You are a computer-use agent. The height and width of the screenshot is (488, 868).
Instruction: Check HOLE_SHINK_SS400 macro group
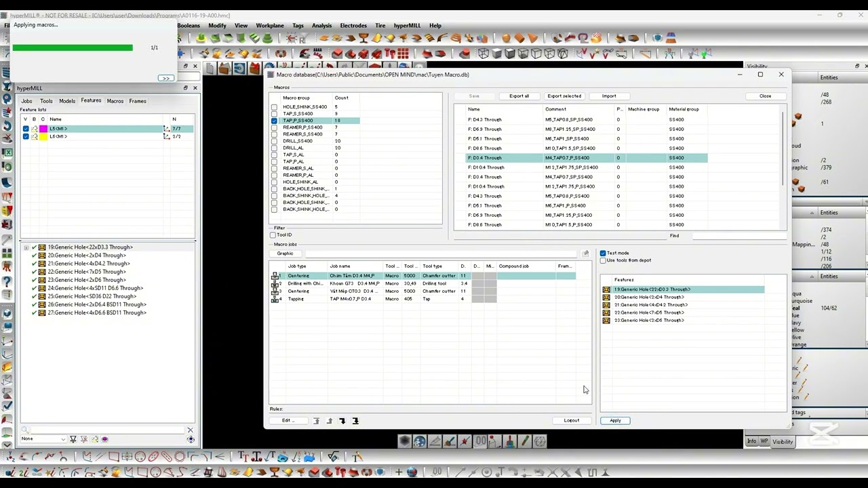274,107
